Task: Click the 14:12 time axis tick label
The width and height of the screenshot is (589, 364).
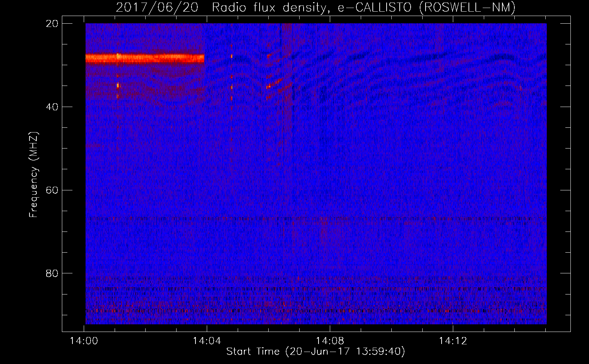Action: [453, 341]
